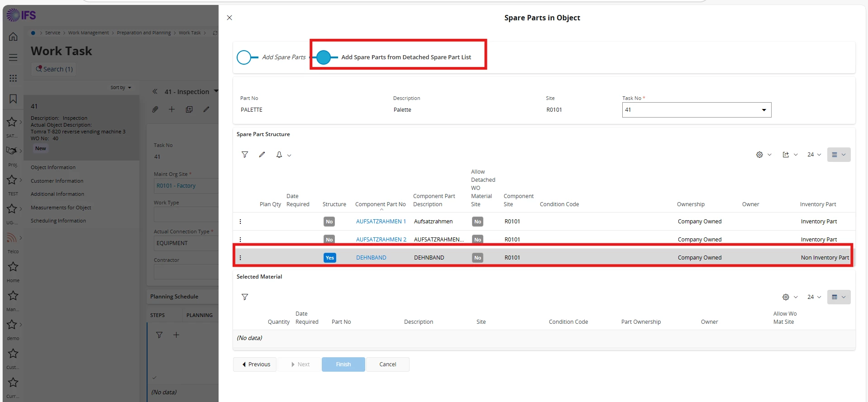Switch to the PLANNING tab
This screenshot has height=402, width=868.
coord(200,315)
